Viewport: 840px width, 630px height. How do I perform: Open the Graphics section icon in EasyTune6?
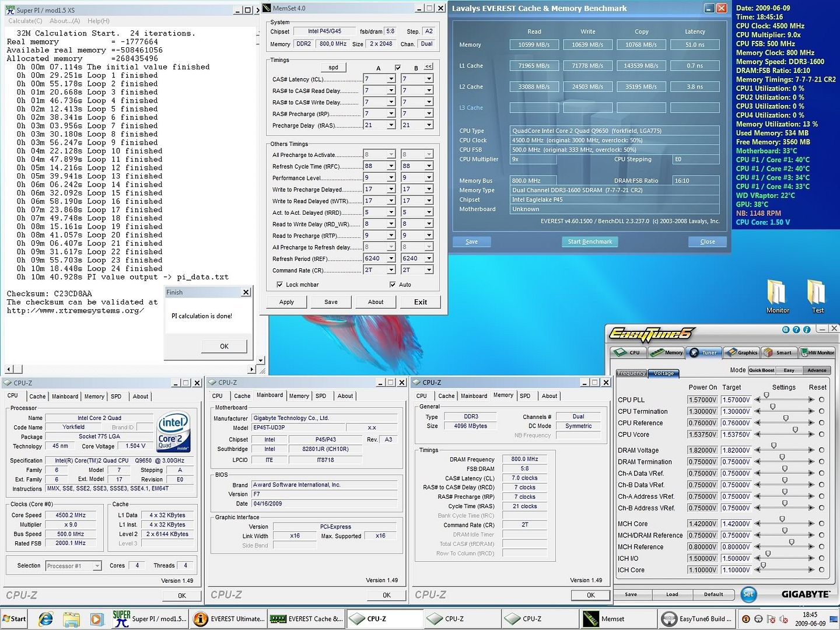(x=741, y=352)
